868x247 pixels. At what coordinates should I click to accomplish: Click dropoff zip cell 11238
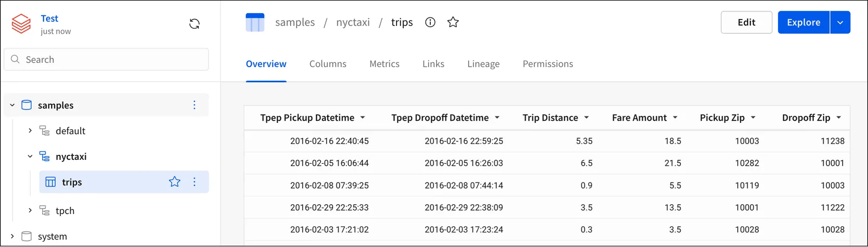833,141
